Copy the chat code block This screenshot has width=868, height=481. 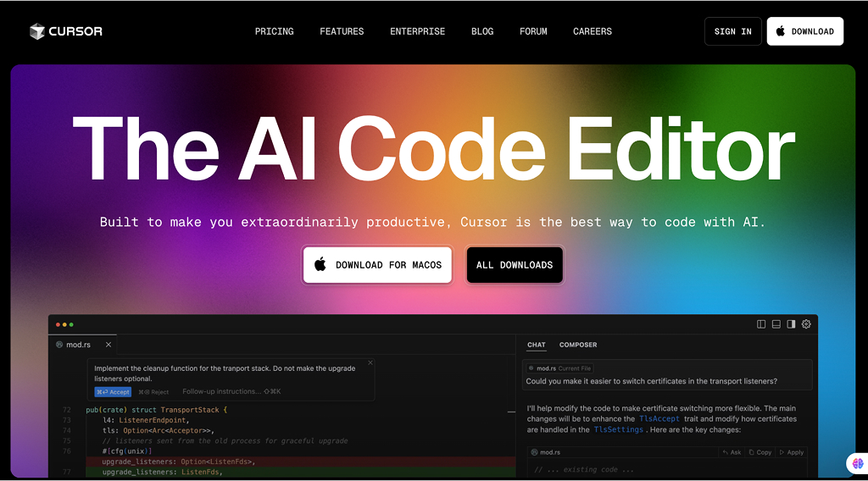[x=760, y=452]
